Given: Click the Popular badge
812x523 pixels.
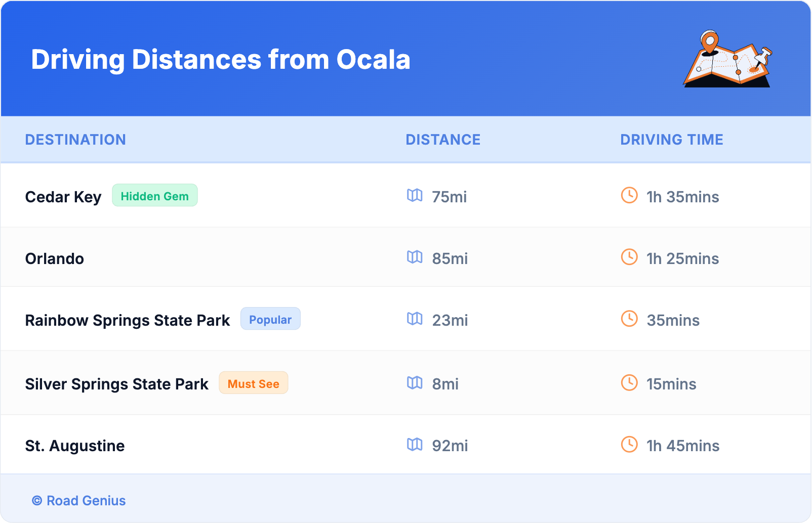Looking at the screenshot, I should (270, 319).
